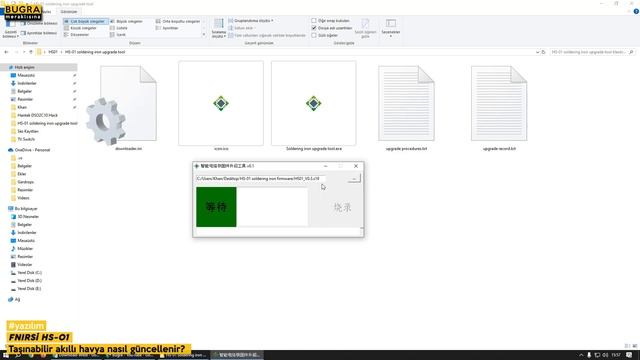Open Videolar under Bu bilgisayar
This screenshot has width=640, height=360.
point(24,264)
